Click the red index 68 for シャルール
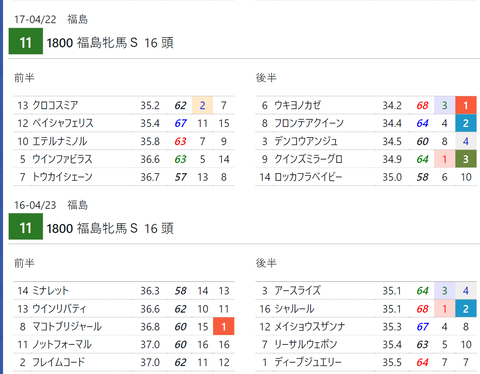 pyautogui.click(x=422, y=309)
